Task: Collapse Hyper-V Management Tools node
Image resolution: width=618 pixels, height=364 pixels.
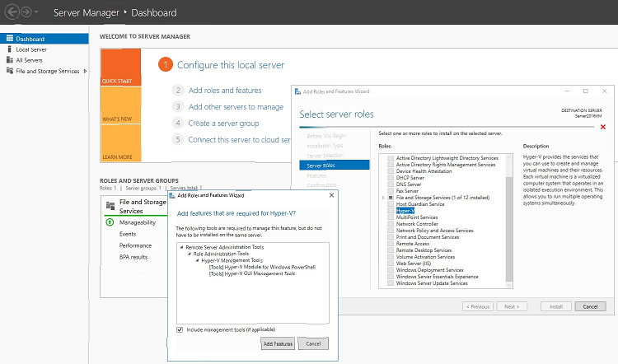Action: pyautogui.click(x=197, y=260)
